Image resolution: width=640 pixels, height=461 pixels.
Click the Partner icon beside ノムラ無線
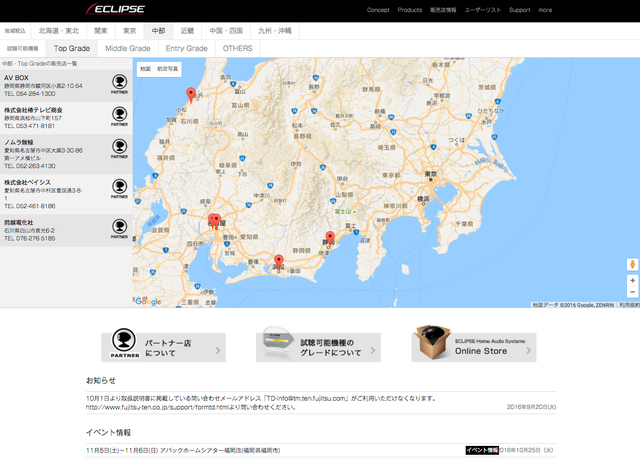point(120,149)
